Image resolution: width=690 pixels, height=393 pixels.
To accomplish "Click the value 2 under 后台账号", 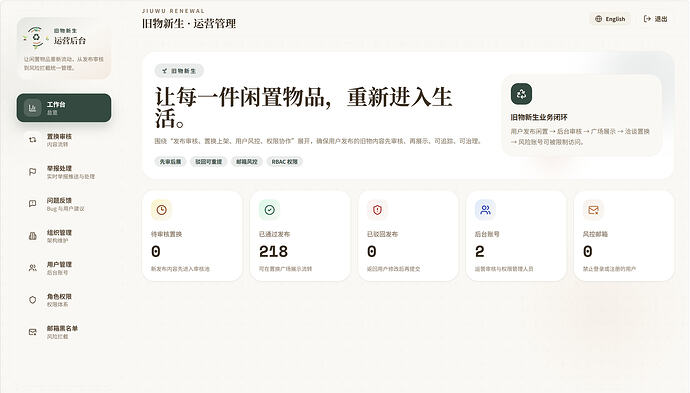I will 480,251.
